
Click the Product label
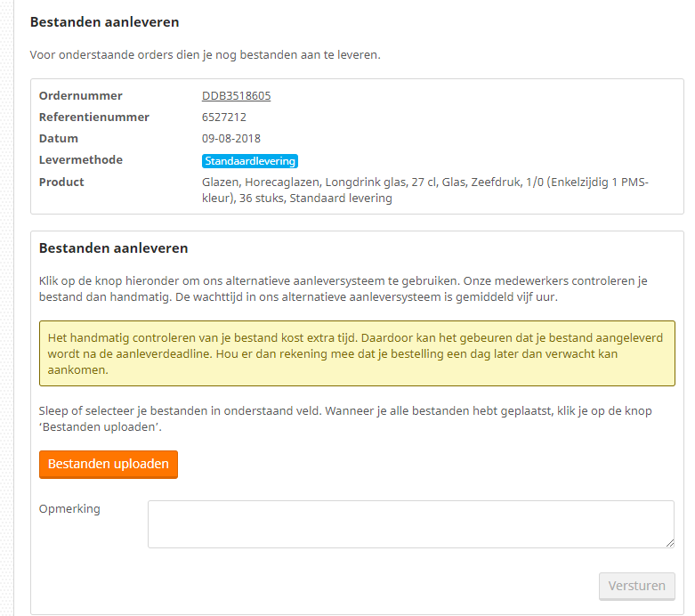[61, 182]
